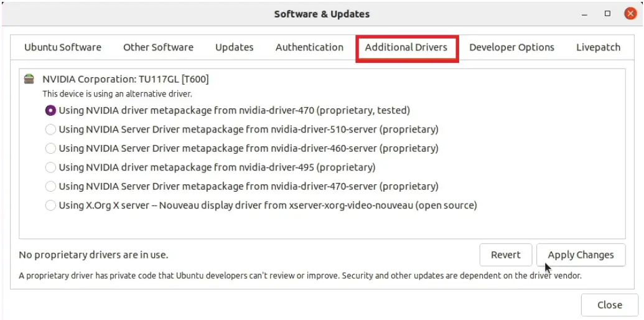Click the NVIDIA graphics card device icon
This screenshot has width=644, height=320.
29,79
